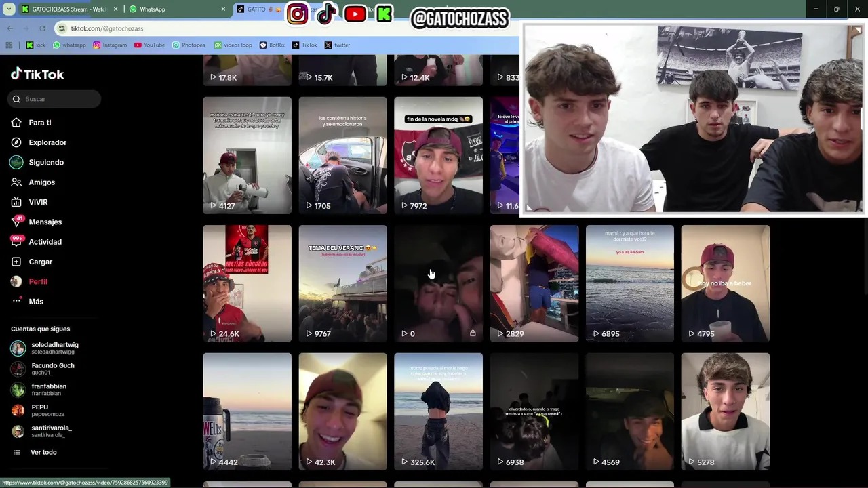The height and width of the screenshot is (488, 868).
Task: Open soledadhartwig followed account
Action: 45,348
